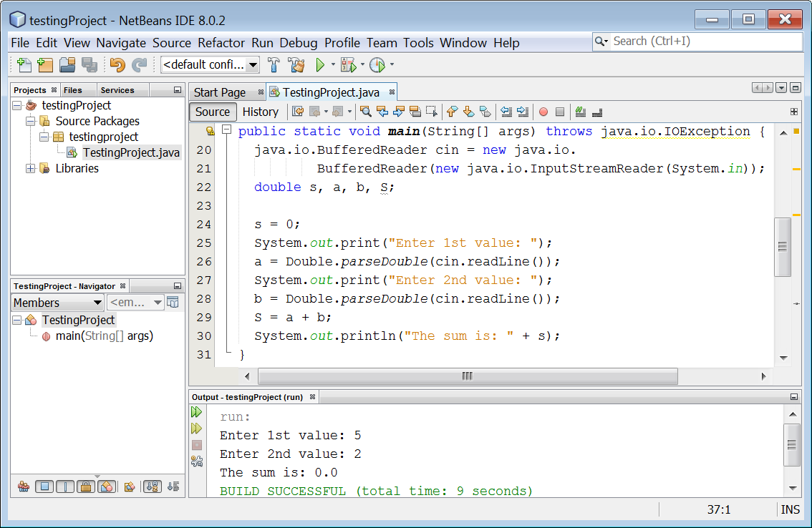Click the New File toolbar icon
The width and height of the screenshot is (812, 528).
(24, 64)
